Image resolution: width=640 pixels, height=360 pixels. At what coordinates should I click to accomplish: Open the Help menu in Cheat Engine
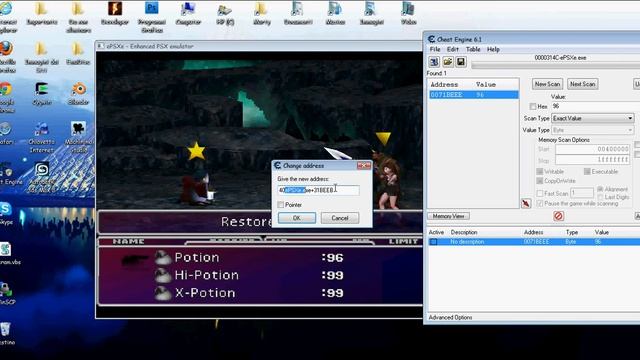pos(493,49)
